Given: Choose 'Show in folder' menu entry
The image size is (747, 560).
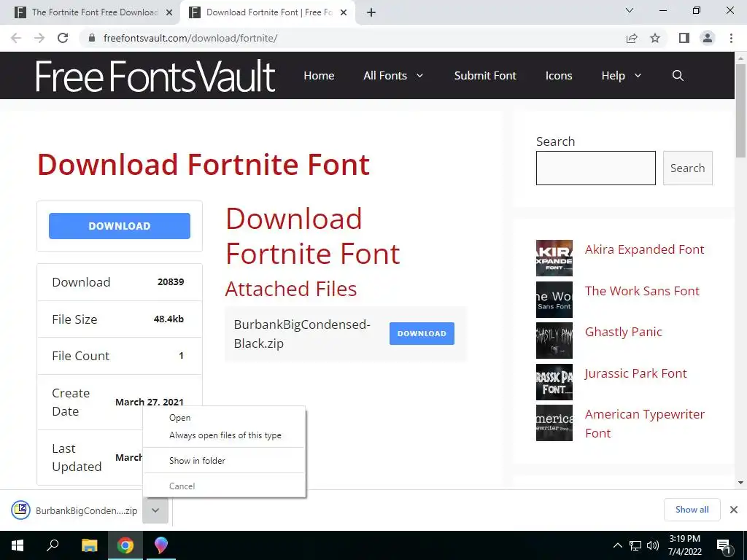Looking at the screenshot, I should pyautogui.click(x=197, y=461).
